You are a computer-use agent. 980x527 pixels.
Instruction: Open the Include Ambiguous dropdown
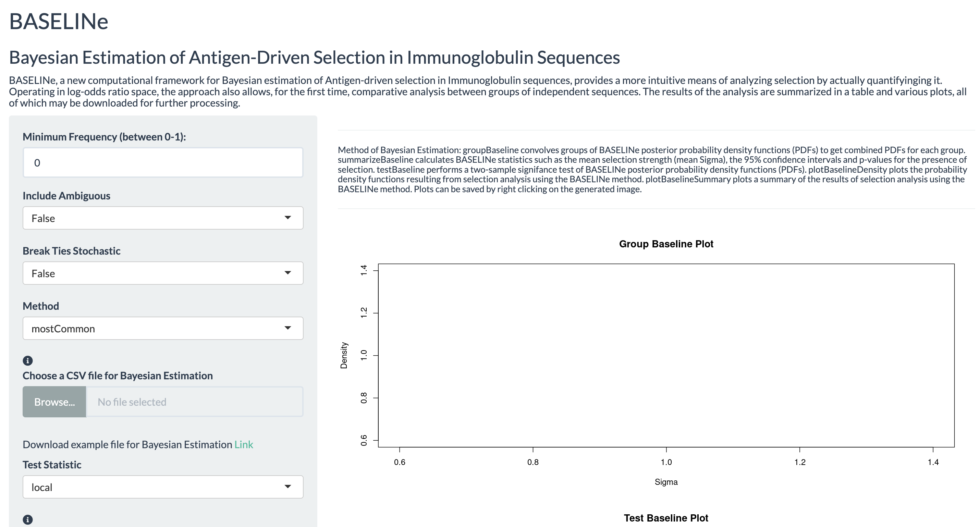(x=163, y=218)
